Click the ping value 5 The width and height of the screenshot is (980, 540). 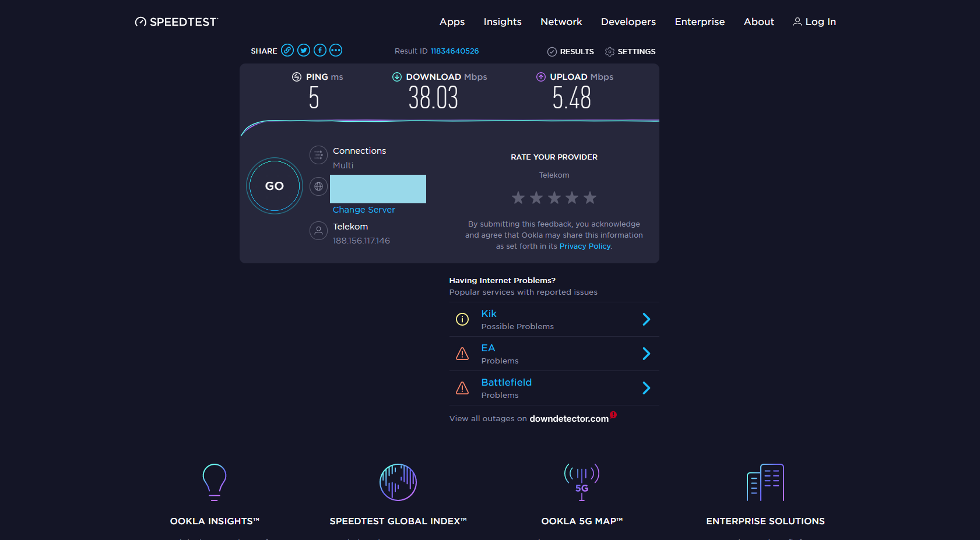tap(314, 97)
